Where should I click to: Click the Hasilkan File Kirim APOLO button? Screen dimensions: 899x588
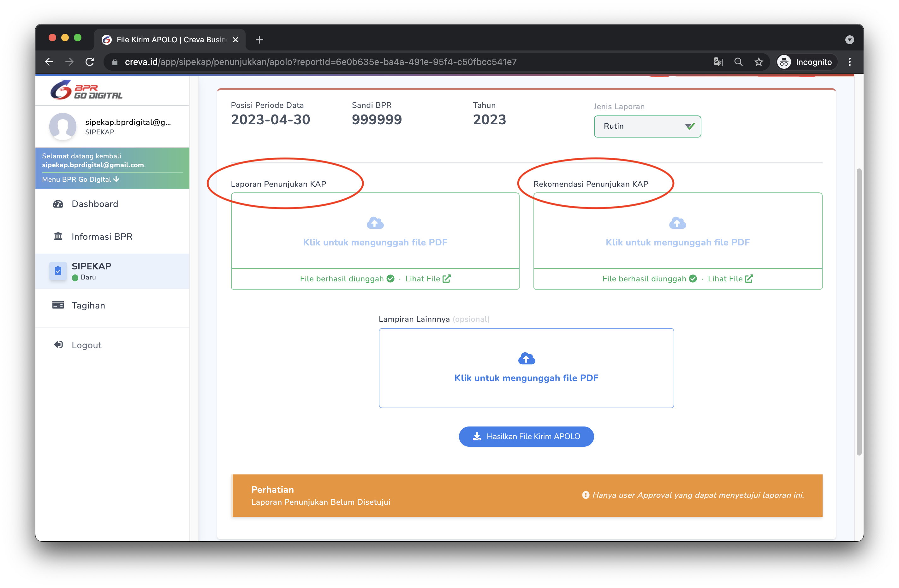coord(526,437)
